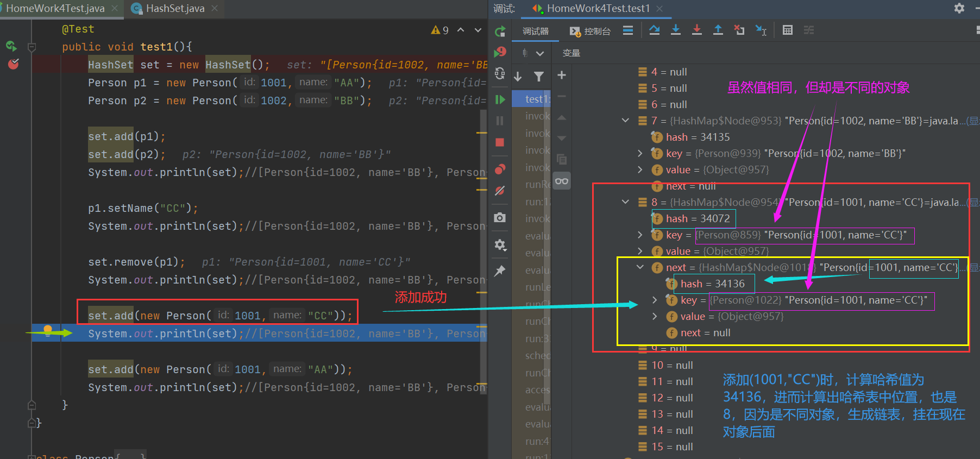The height and width of the screenshot is (459, 980).
Task: Select the HomeWork4Test.test1 debug session tab
Action: click(x=598, y=8)
